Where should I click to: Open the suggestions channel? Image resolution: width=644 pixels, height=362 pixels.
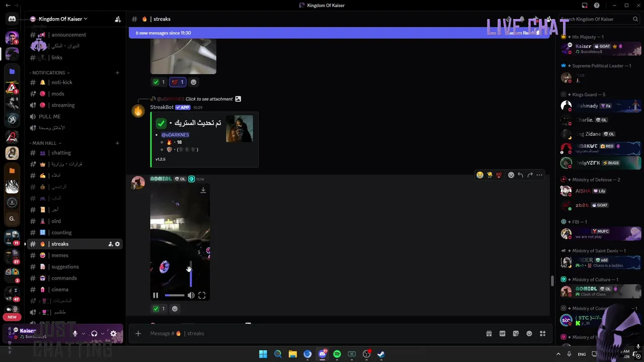point(74,267)
